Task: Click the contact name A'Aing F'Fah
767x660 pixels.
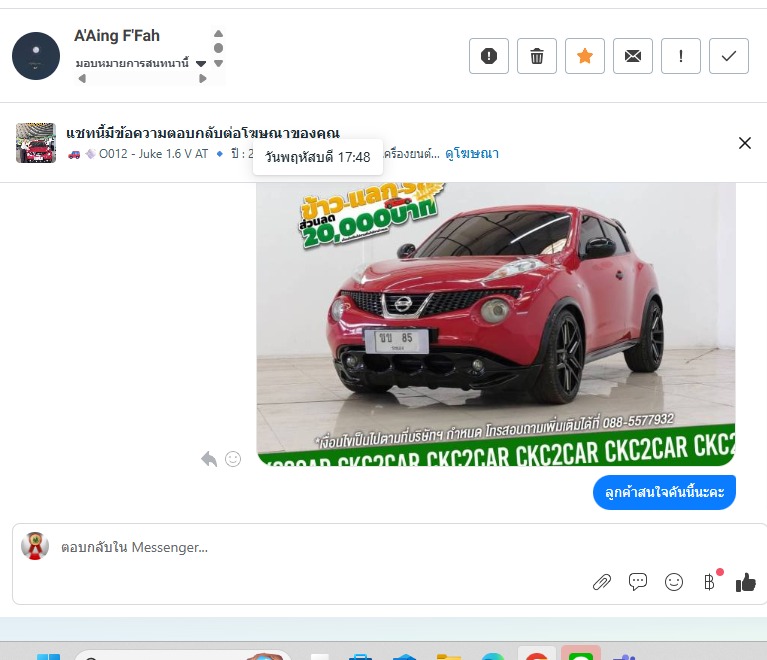Action: [117, 36]
